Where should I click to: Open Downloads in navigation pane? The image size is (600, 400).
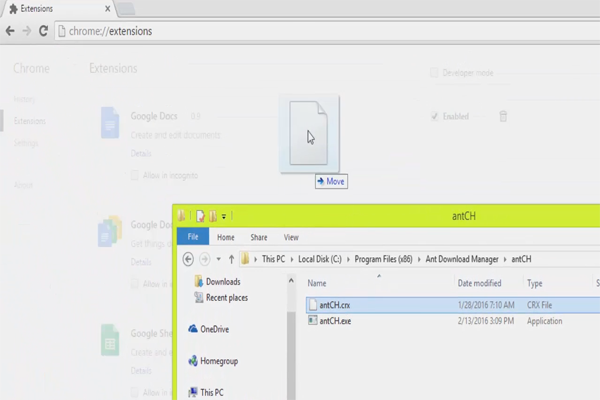coord(217,282)
